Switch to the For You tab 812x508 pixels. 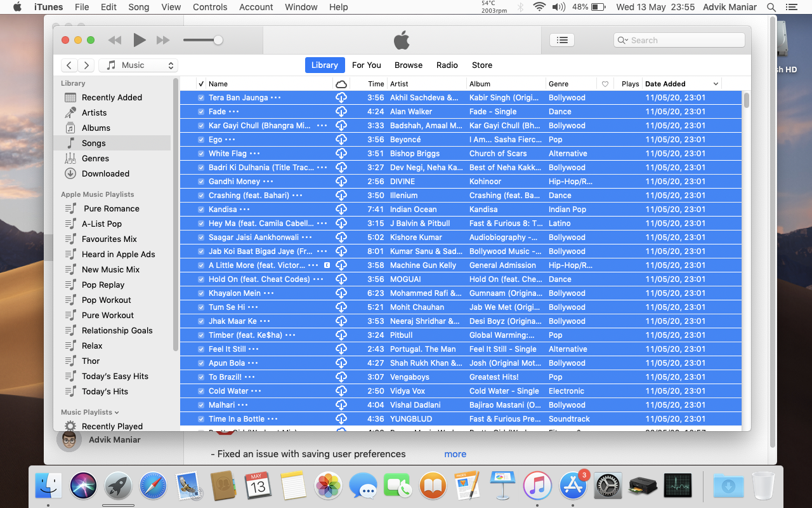pyautogui.click(x=367, y=65)
